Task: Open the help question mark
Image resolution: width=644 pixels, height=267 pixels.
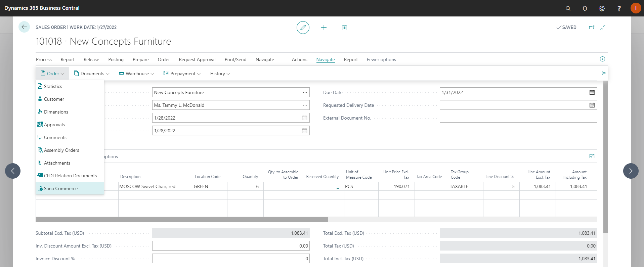Action: click(619, 8)
